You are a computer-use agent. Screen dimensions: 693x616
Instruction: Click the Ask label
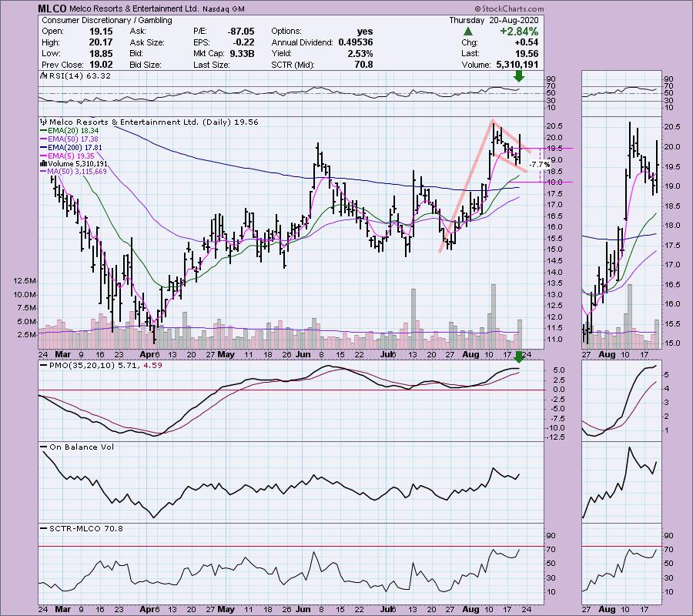[137, 32]
